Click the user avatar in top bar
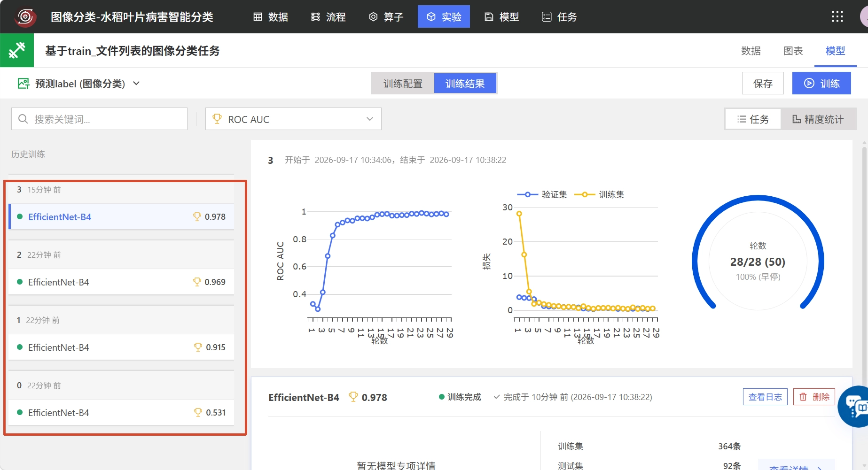 coord(864,17)
